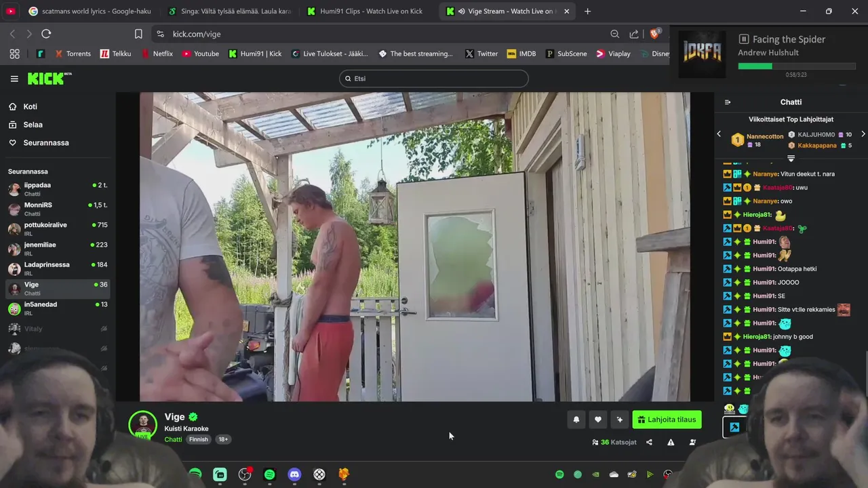Open Brave shields icon

[654, 34]
